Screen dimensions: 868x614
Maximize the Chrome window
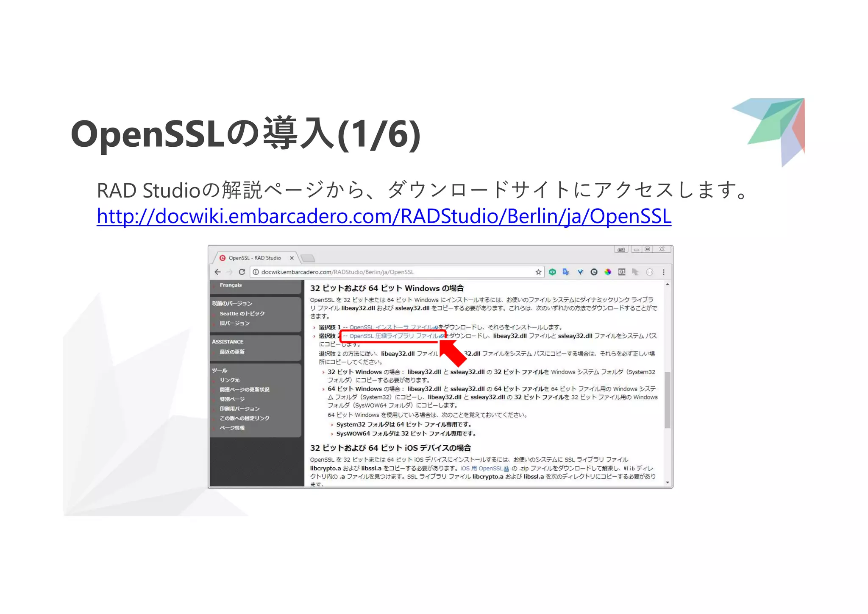tap(647, 249)
